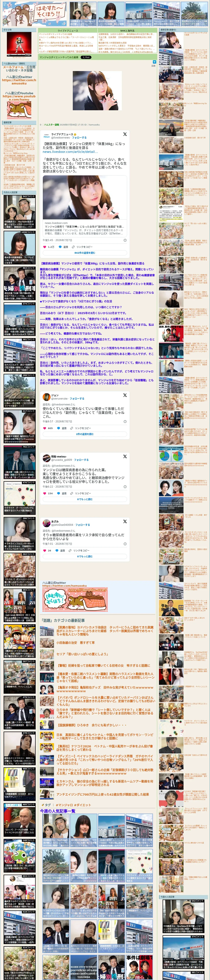Image resolution: width=210 pixels, height=980 pixels.
Task: Open info icon beside 午後5:45 timestamp
Action: (125, 240)
